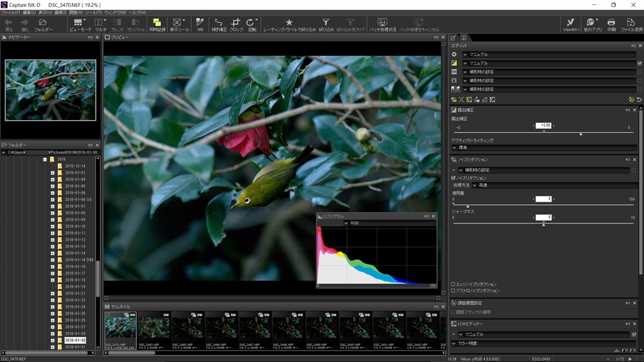Enable astro noise reduction (アストロノイズリダクション) checkbox
Viewport: 644px width, 362px height.
point(453,290)
